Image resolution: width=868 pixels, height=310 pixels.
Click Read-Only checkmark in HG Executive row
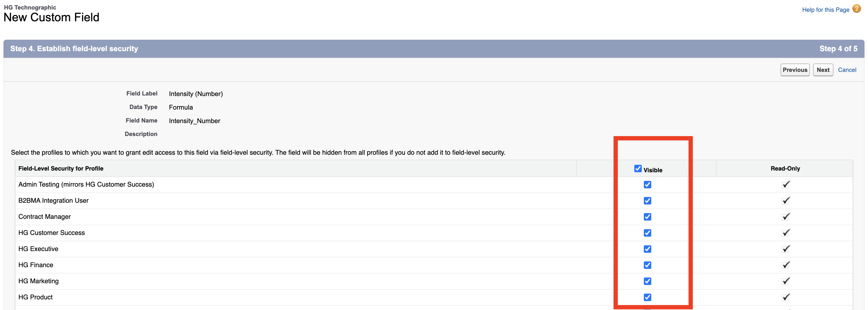coord(786,249)
